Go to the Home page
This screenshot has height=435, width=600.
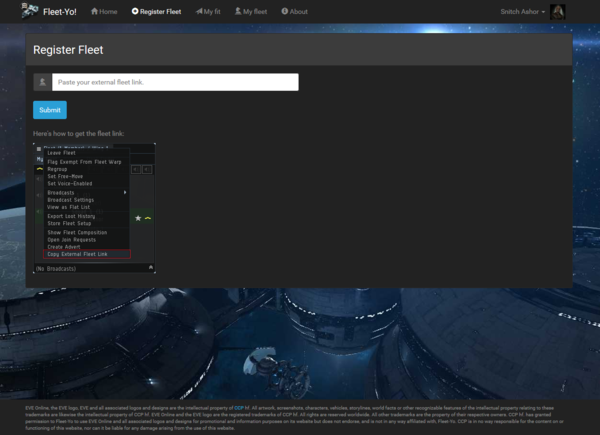104,11
